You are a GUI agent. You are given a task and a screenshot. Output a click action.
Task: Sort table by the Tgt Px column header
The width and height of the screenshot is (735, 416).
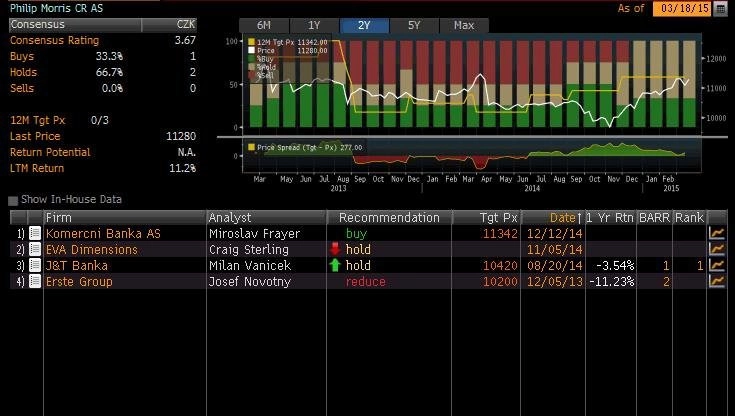pos(486,218)
